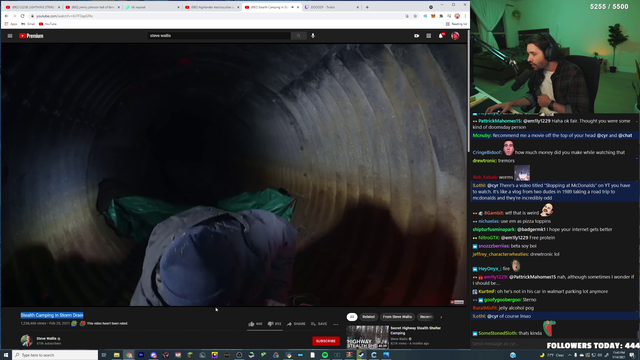
Task: Open the YouTube guide hamburger menu
Action: click(10, 36)
